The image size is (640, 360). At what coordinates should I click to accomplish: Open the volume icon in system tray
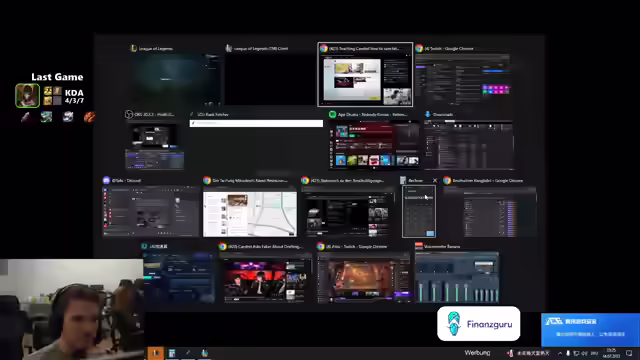(x=584, y=353)
